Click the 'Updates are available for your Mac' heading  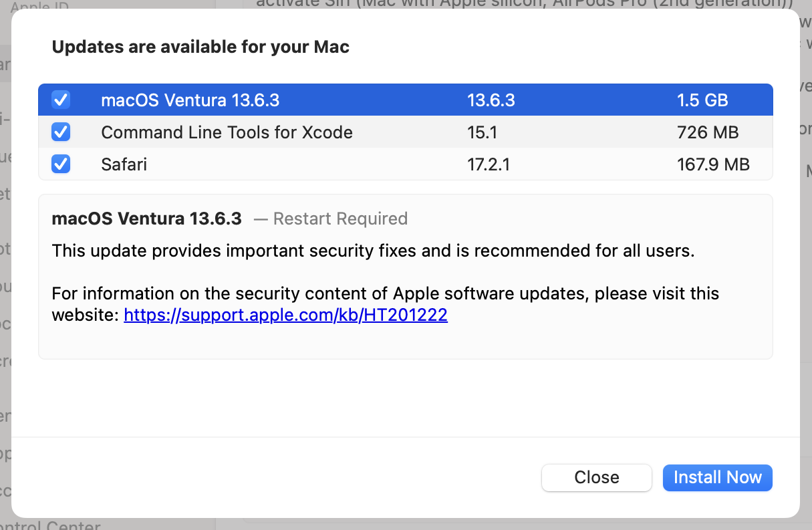(200, 47)
